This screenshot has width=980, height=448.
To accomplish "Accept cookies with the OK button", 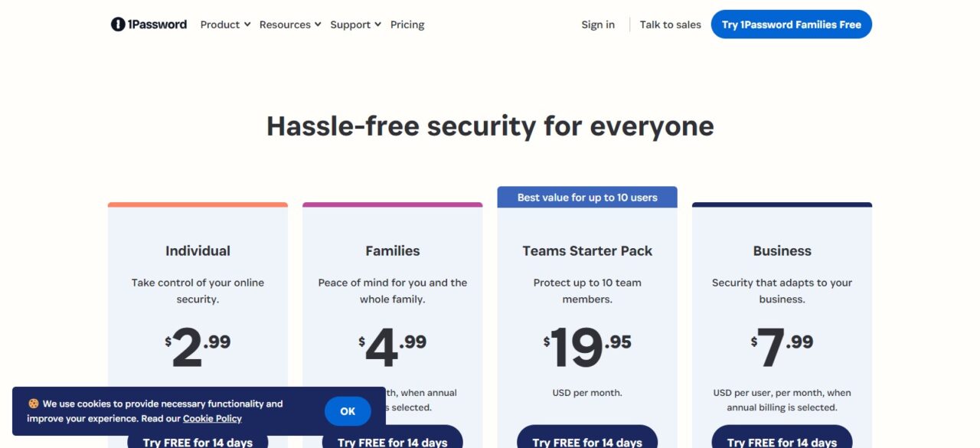I will click(348, 411).
